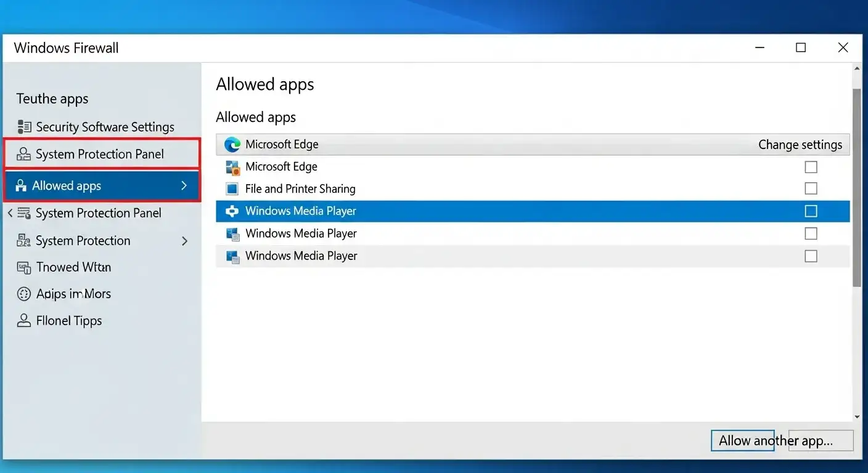This screenshot has width=868, height=473.
Task: Expand the Allowed apps entry
Action: pos(184,185)
